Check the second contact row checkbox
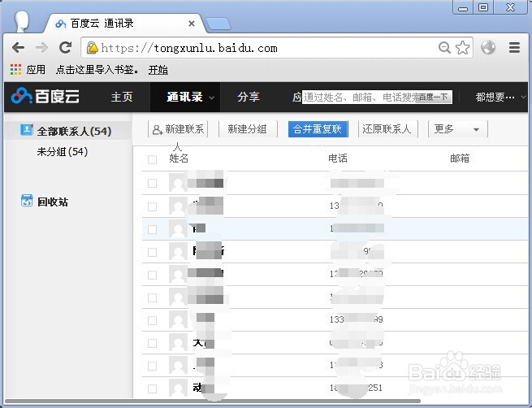 (x=152, y=206)
